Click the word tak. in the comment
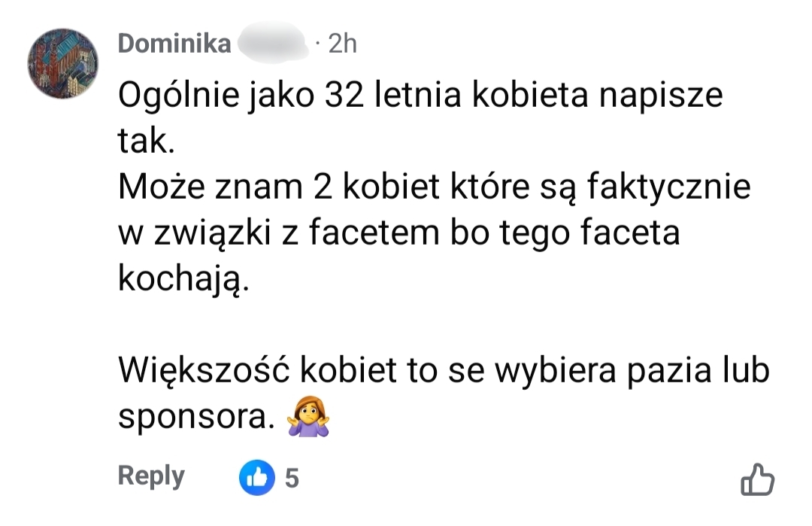 coord(147,141)
